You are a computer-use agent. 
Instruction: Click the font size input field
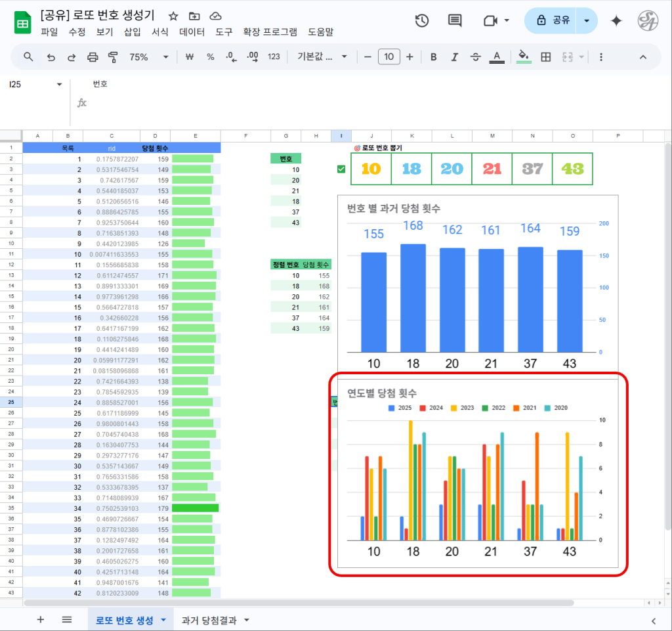388,57
